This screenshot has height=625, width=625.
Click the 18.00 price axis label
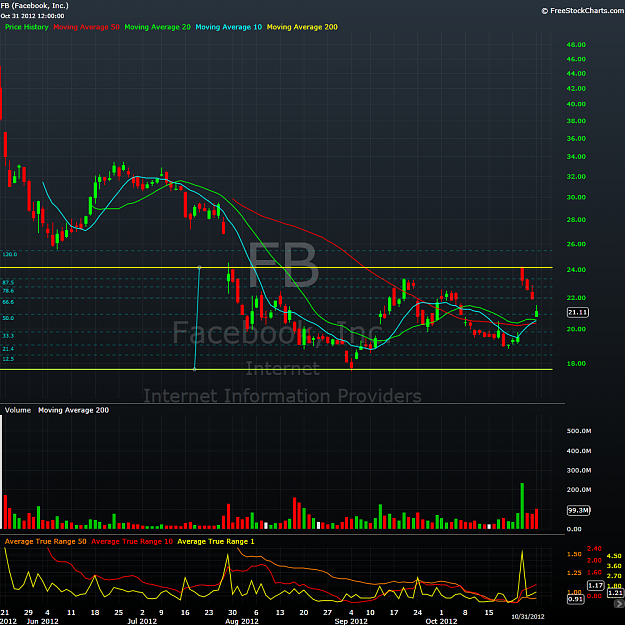(x=576, y=364)
